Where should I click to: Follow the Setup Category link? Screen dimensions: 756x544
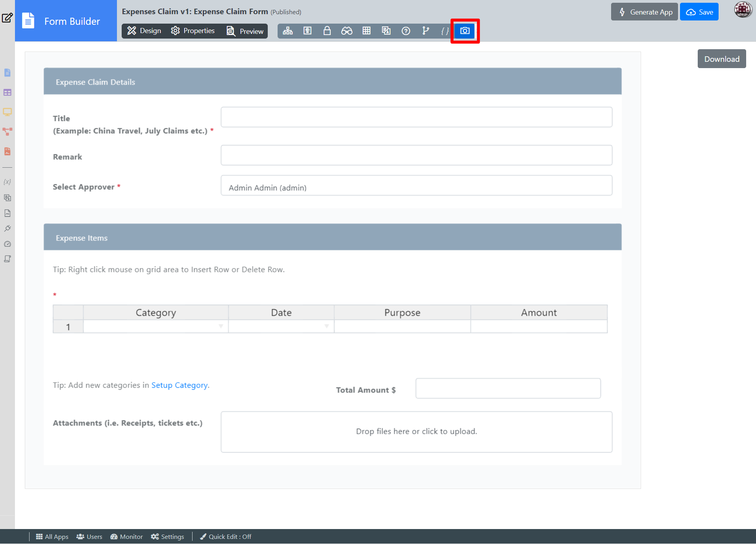coord(180,385)
